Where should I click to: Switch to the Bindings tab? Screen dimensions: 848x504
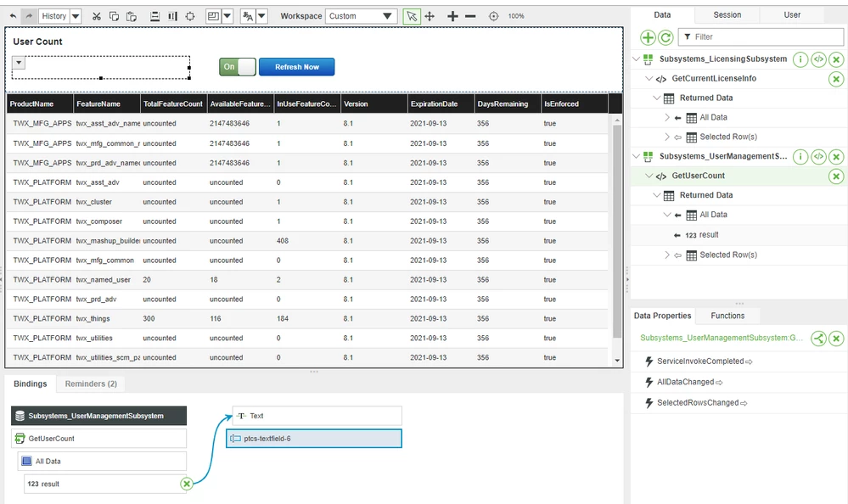(31, 384)
